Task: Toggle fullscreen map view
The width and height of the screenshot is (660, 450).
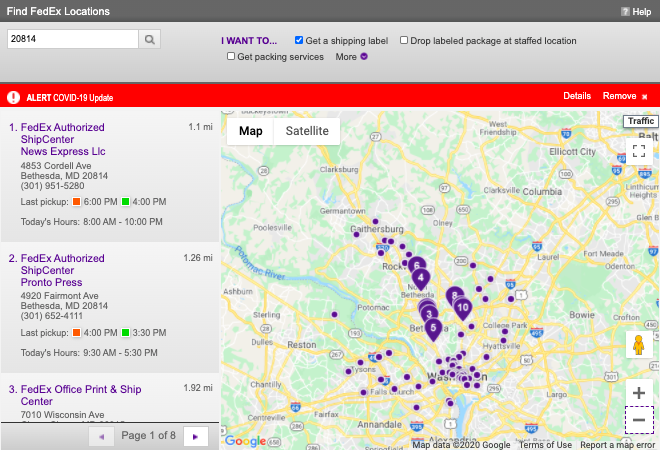Action: (639, 151)
